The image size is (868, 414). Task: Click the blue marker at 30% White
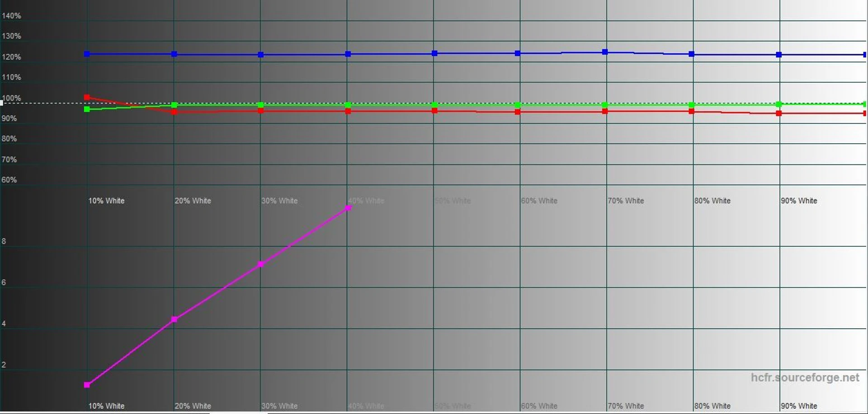tap(261, 55)
